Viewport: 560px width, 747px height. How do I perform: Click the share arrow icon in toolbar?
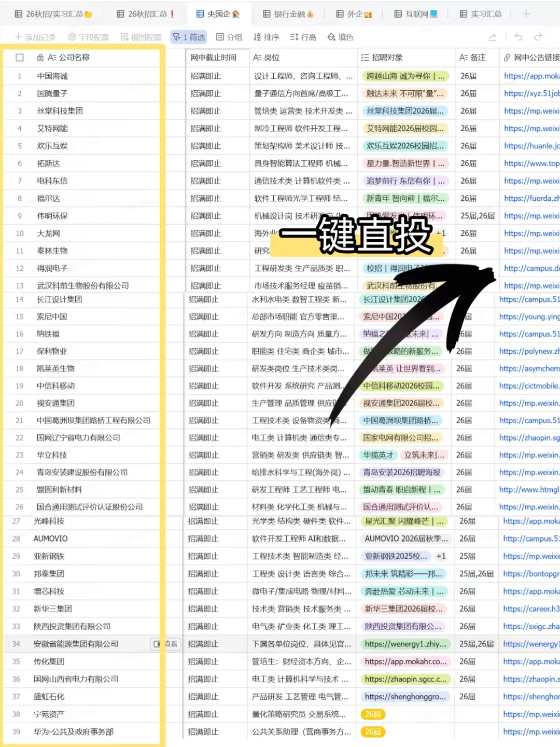click(x=493, y=37)
